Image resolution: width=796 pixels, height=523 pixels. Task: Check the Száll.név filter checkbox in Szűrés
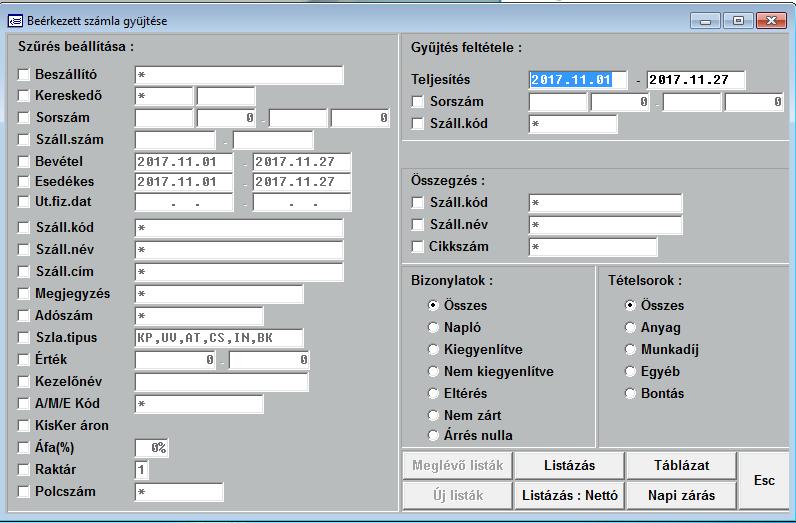click(24, 249)
